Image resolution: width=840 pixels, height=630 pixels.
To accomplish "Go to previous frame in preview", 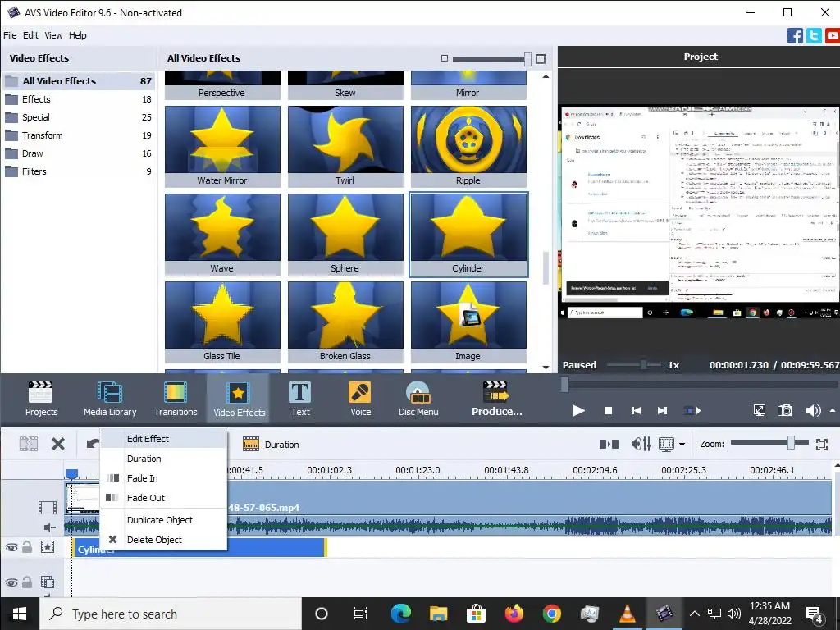I will pos(636,410).
